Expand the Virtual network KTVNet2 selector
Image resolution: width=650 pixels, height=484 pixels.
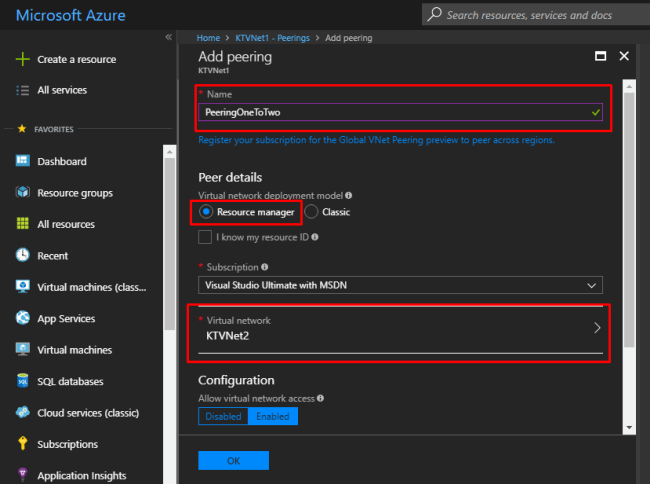pos(400,329)
